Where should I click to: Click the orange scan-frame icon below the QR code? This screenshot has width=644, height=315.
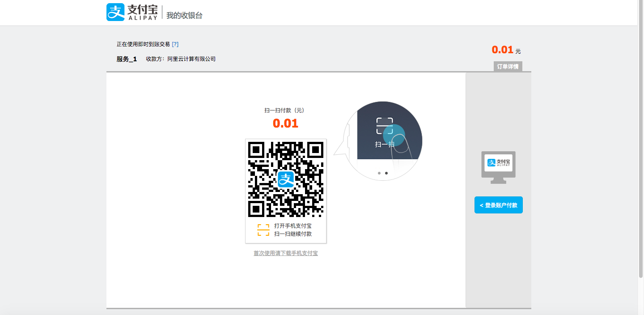tap(263, 230)
